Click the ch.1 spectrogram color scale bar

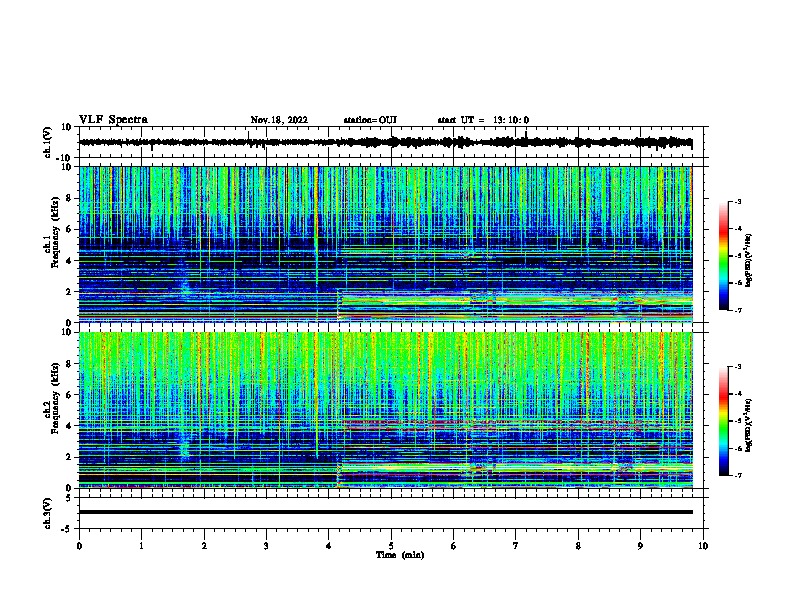[x=723, y=256]
